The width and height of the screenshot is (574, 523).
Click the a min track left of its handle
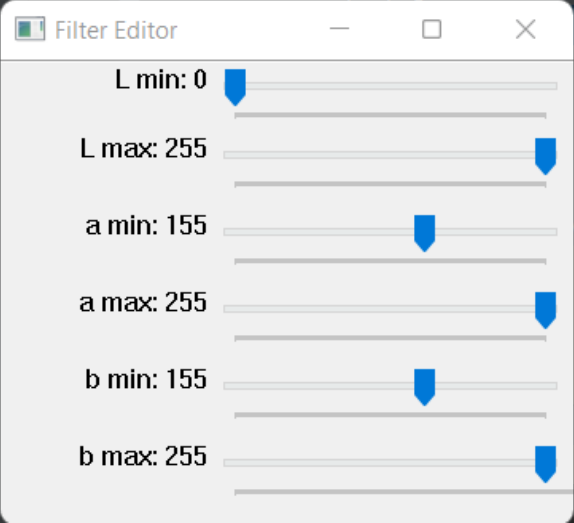point(318,232)
